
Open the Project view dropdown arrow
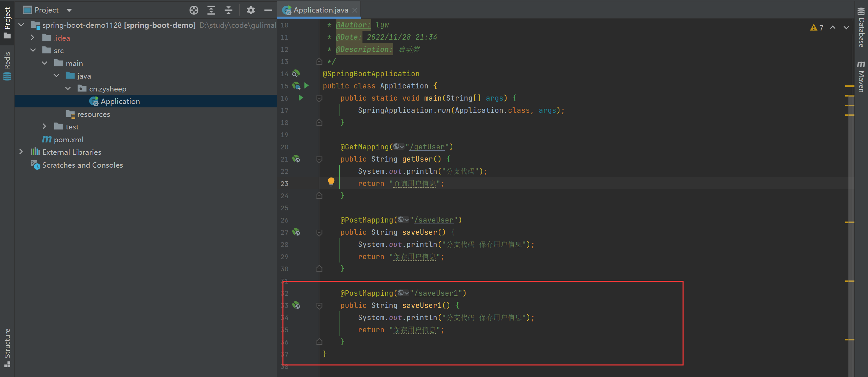69,10
